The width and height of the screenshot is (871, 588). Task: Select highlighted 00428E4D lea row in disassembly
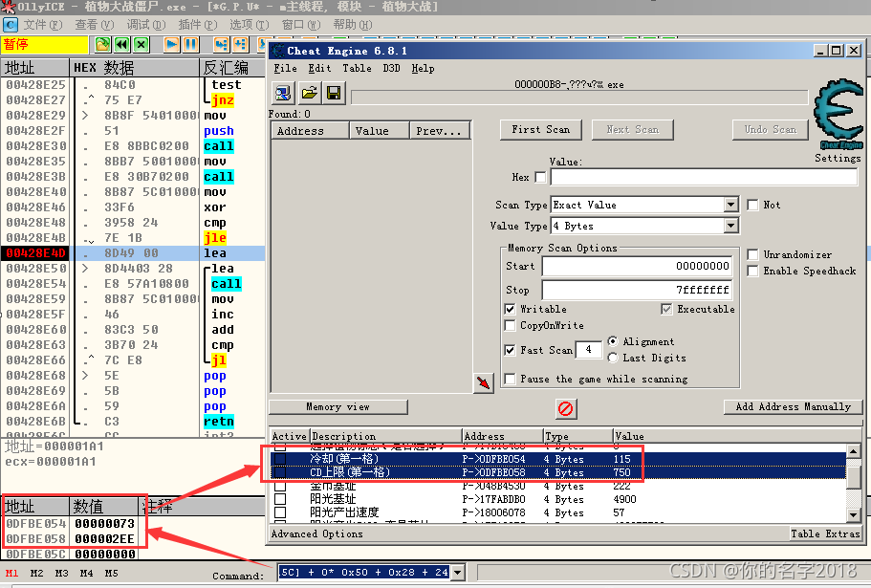click(x=133, y=253)
